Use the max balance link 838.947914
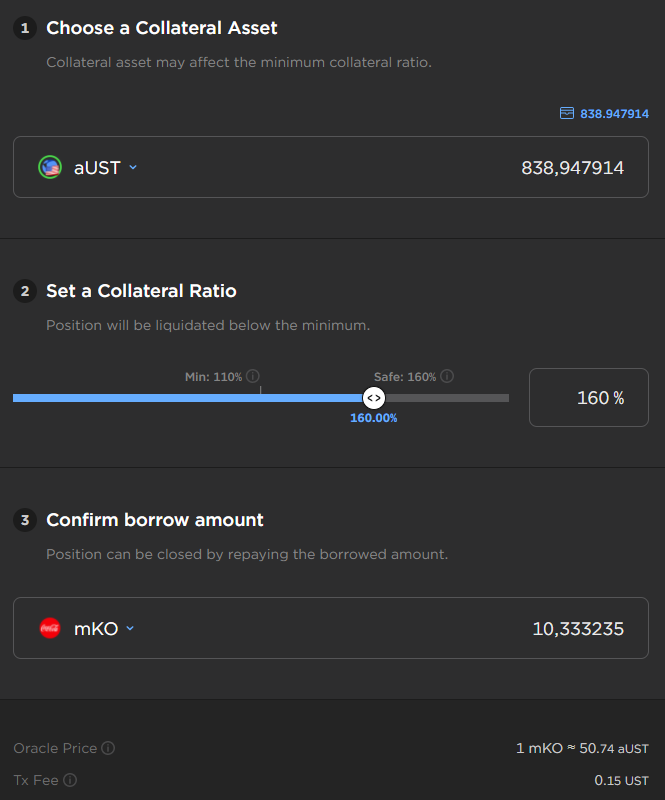 point(614,114)
